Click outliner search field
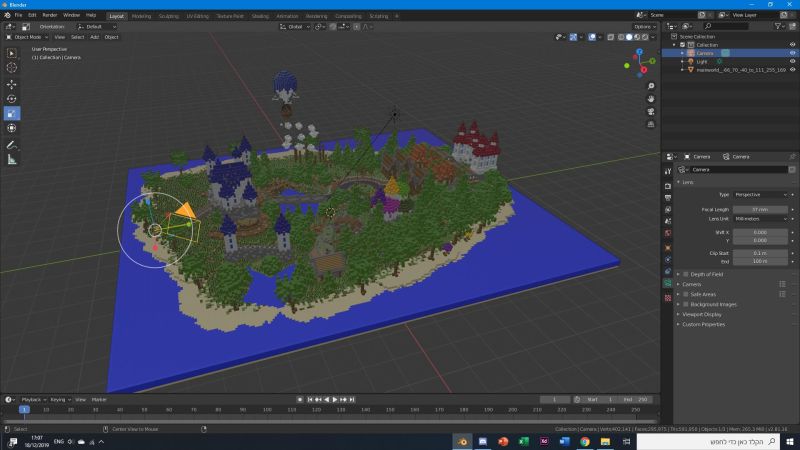Viewport: 800px width, 450px height. (726, 26)
